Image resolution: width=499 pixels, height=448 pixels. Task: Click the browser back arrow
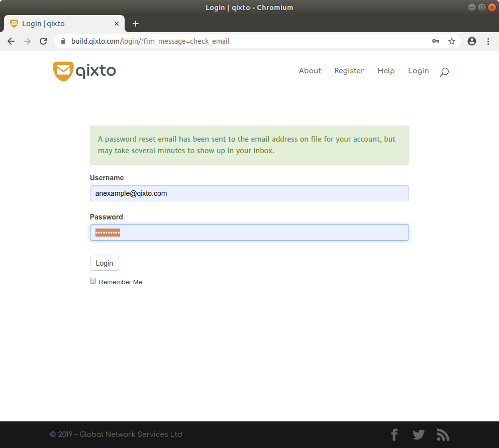[x=11, y=41]
